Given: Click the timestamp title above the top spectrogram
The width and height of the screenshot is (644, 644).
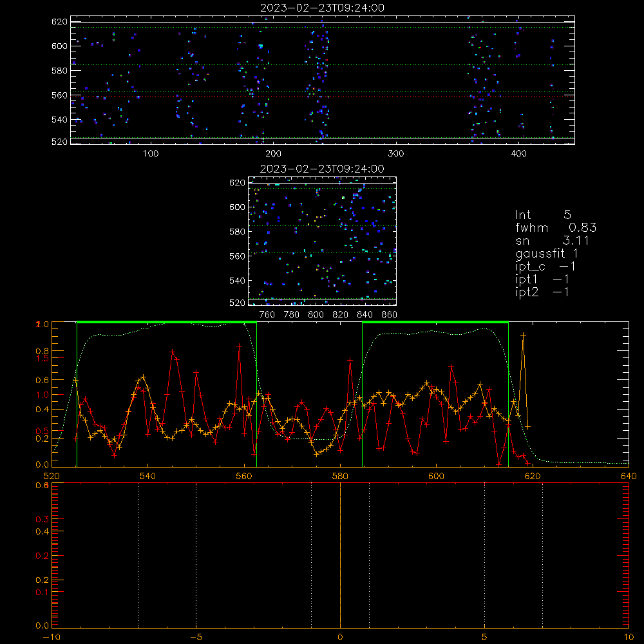Looking at the screenshot, I should [x=322, y=8].
